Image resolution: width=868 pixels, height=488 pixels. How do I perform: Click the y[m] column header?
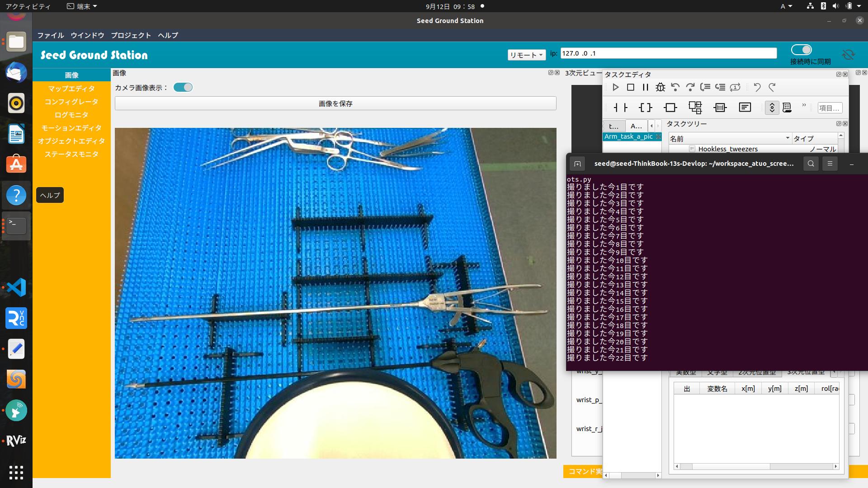point(775,389)
